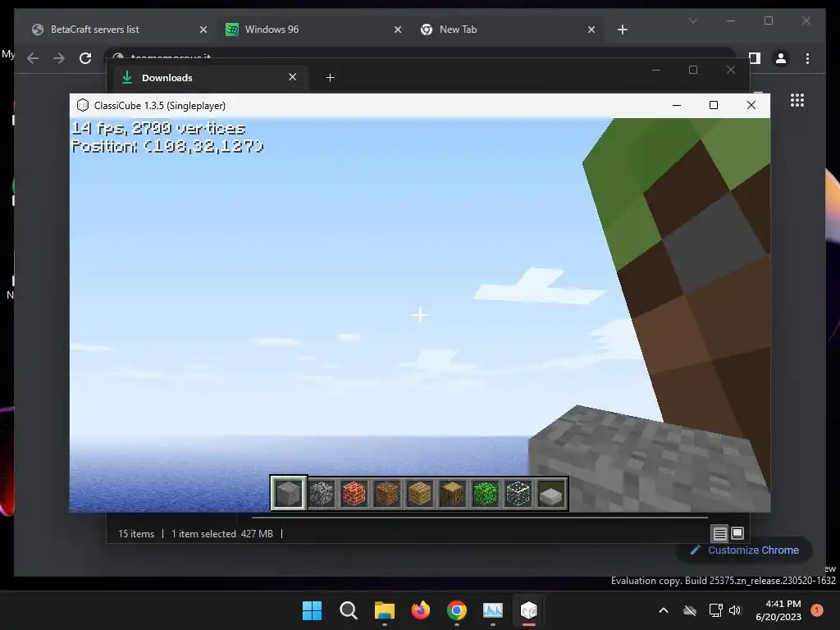Select the Downloads tab in File Explorer
This screenshot has width=840, height=630.
point(211,78)
